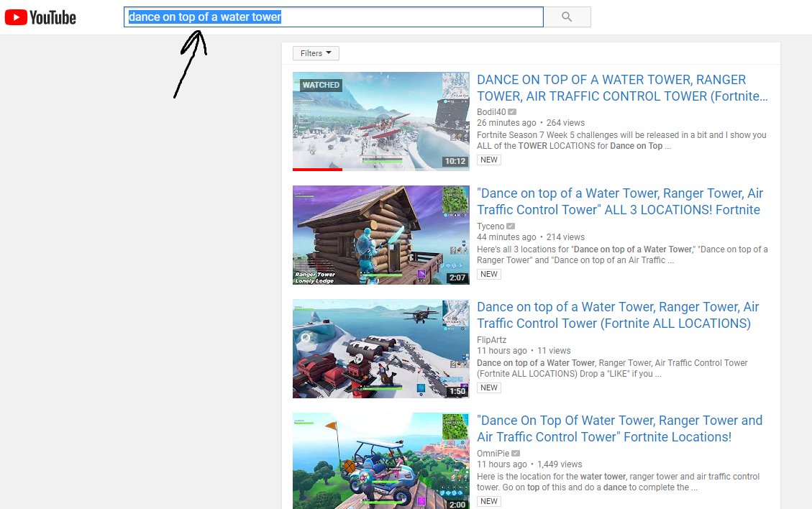
Task: Click "26 minutes ago" text
Action: click(506, 123)
